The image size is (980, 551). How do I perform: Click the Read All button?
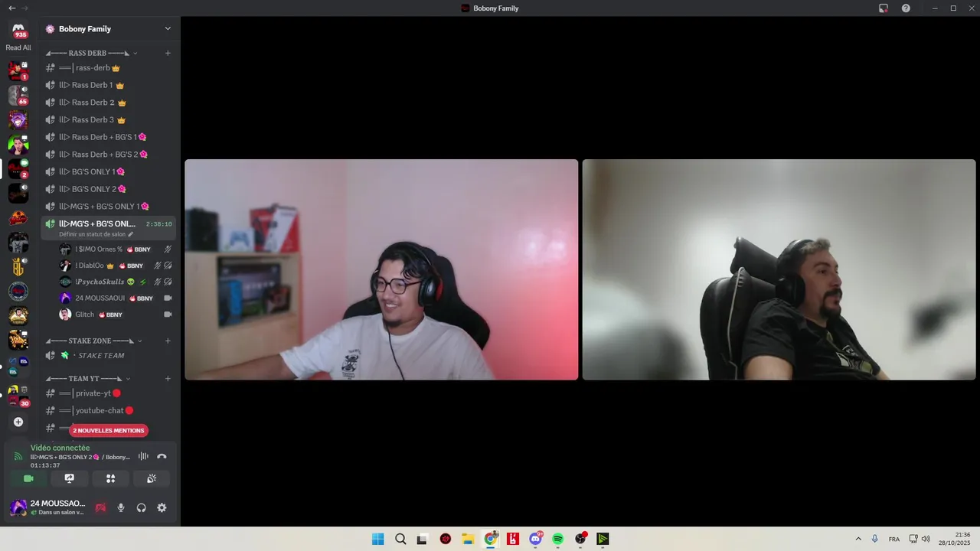click(x=18, y=47)
